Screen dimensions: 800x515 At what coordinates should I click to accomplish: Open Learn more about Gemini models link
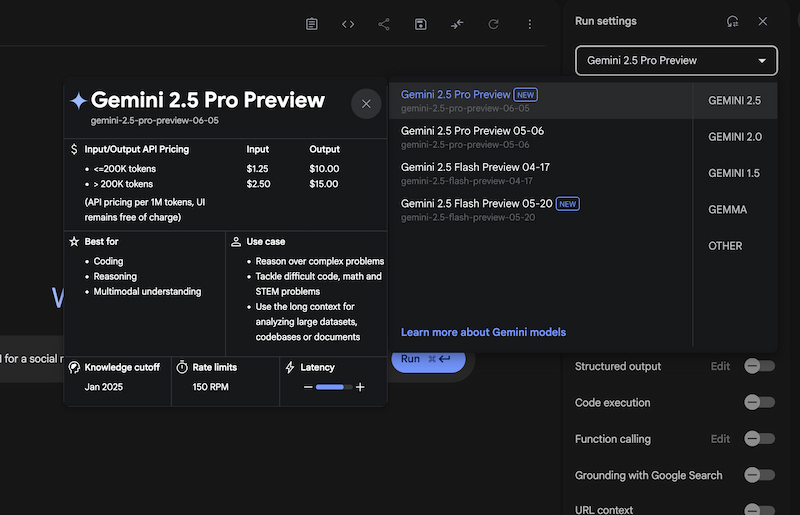click(483, 332)
